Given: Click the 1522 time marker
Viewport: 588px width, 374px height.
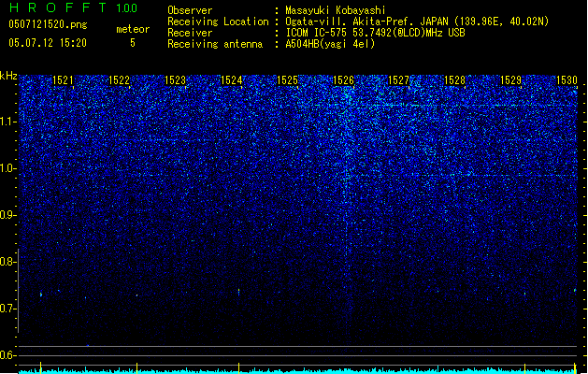Looking at the screenshot, I should (x=120, y=80).
